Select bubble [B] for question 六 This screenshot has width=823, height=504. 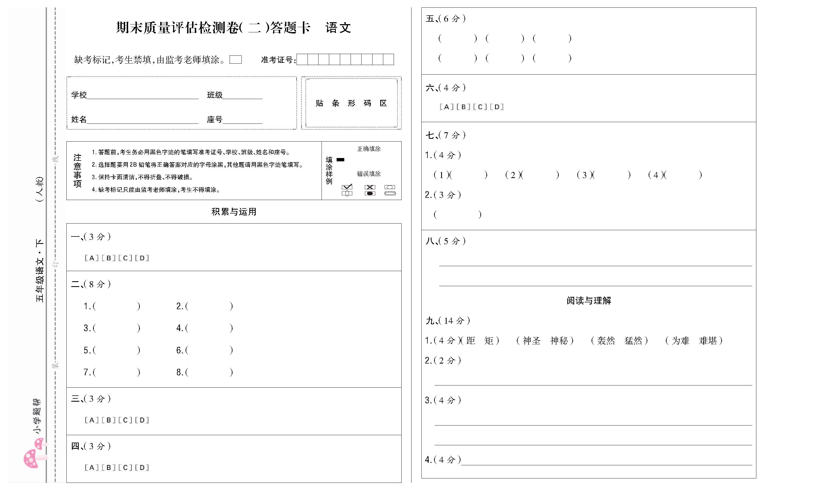[463, 107]
